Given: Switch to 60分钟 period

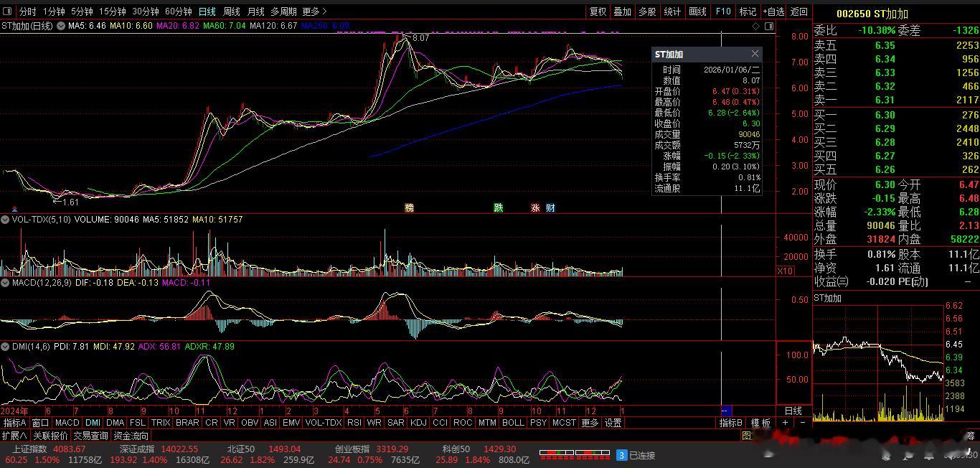Looking at the screenshot, I should point(179,11).
